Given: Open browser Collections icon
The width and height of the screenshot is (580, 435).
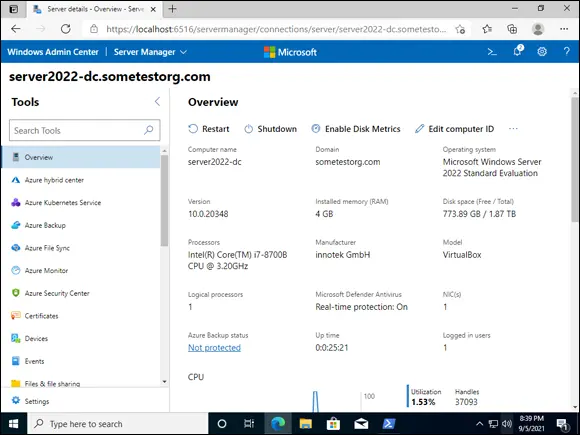Looking at the screenshot, I should [x=512, y=29].
